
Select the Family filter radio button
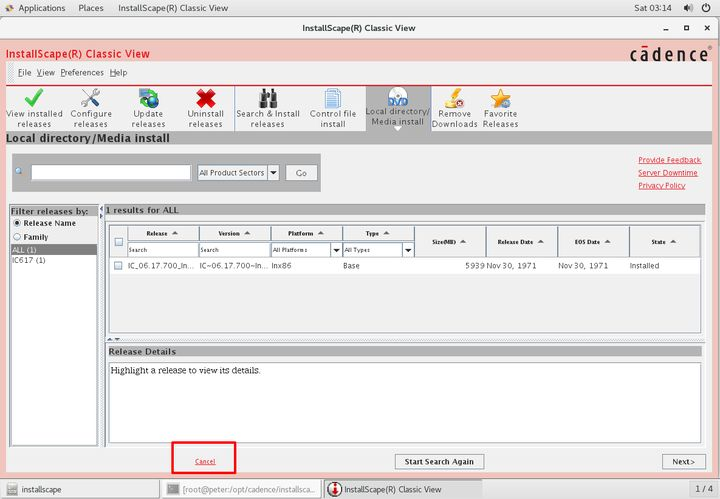[17, 237]
